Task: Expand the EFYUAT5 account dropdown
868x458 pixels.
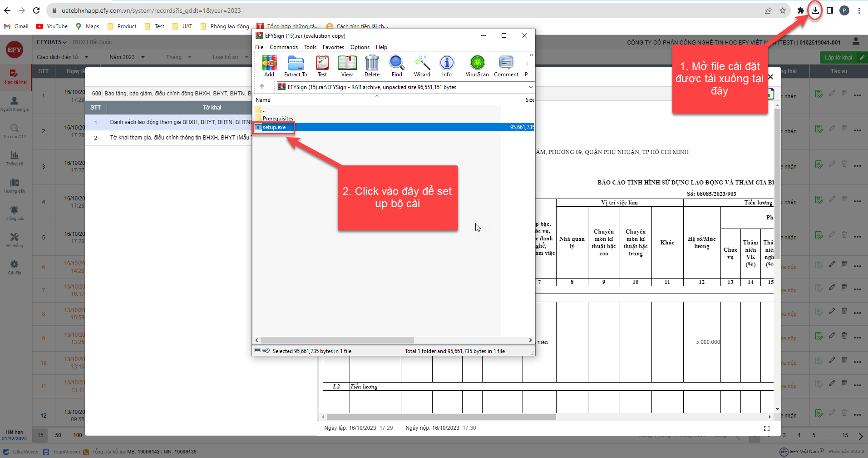Action: pyautogui.click(x=52, y=42)
